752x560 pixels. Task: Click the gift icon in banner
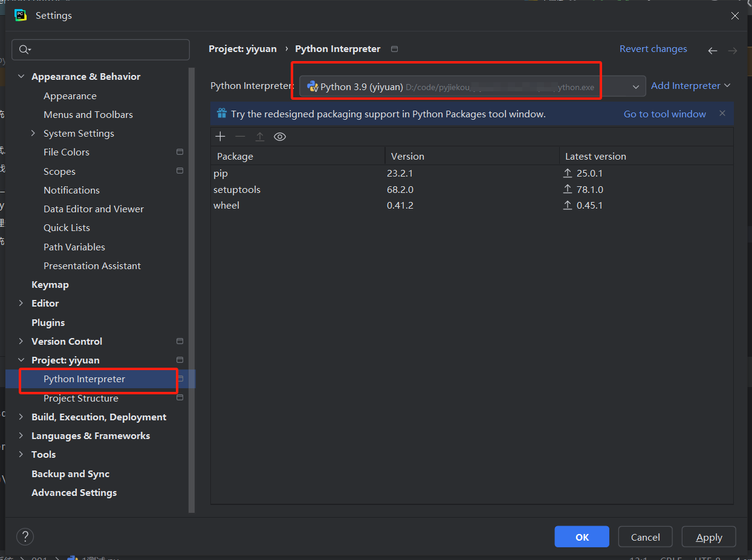click(221, 114)
